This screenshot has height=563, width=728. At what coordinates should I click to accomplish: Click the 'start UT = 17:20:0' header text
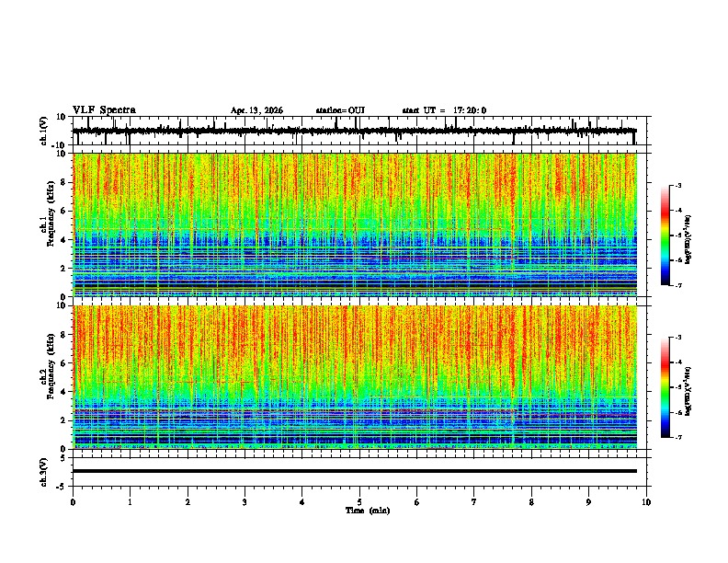(x=444, y=110)
